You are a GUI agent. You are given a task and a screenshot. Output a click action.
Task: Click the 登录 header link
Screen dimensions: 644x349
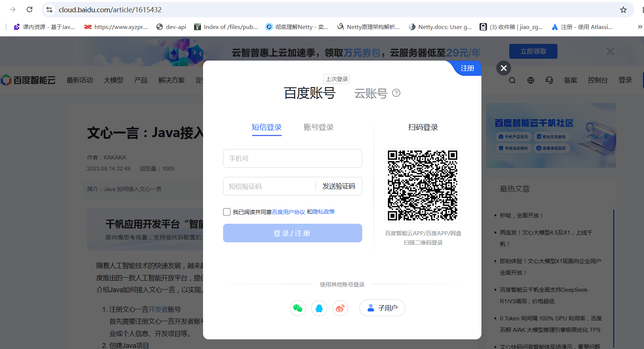coord(625,80)
